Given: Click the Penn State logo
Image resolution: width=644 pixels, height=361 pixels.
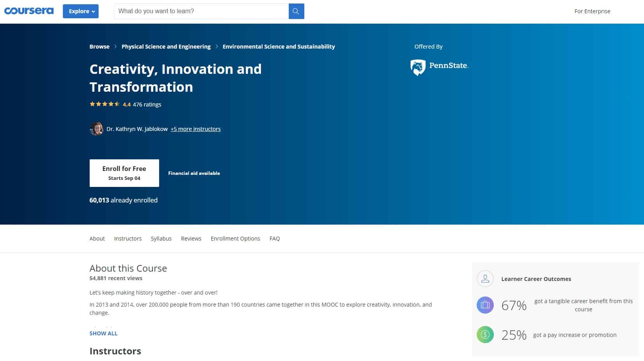Looking at the screenshot, I should coord(439,67).
